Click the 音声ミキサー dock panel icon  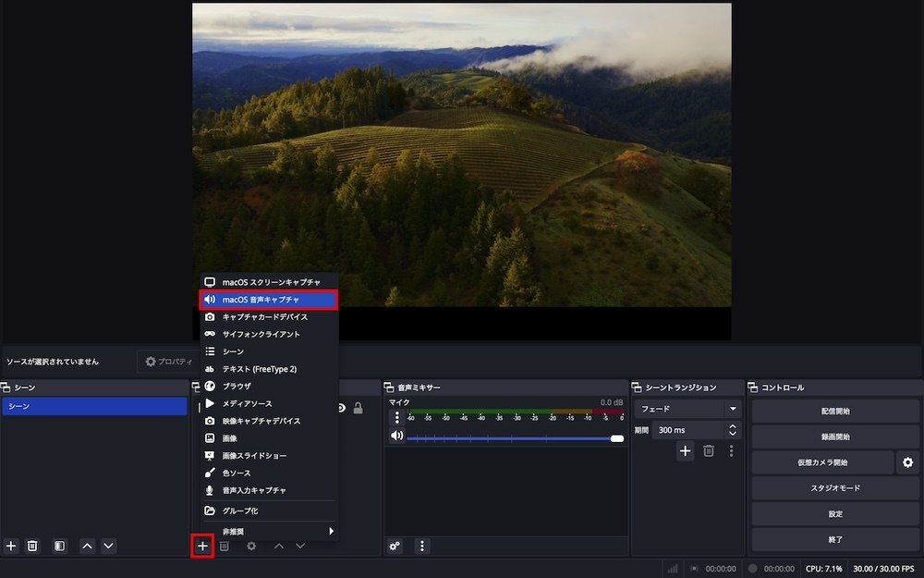[x=389, y=387]
